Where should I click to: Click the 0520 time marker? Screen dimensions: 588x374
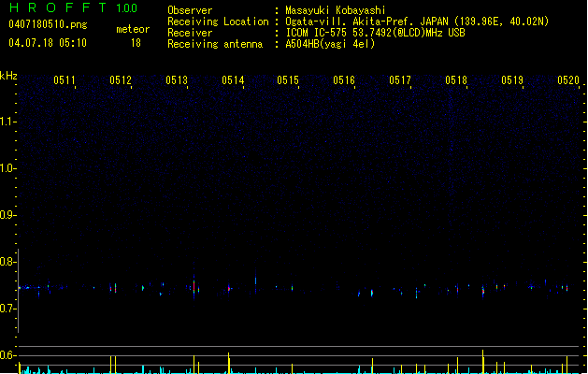(x=568, y=80)
